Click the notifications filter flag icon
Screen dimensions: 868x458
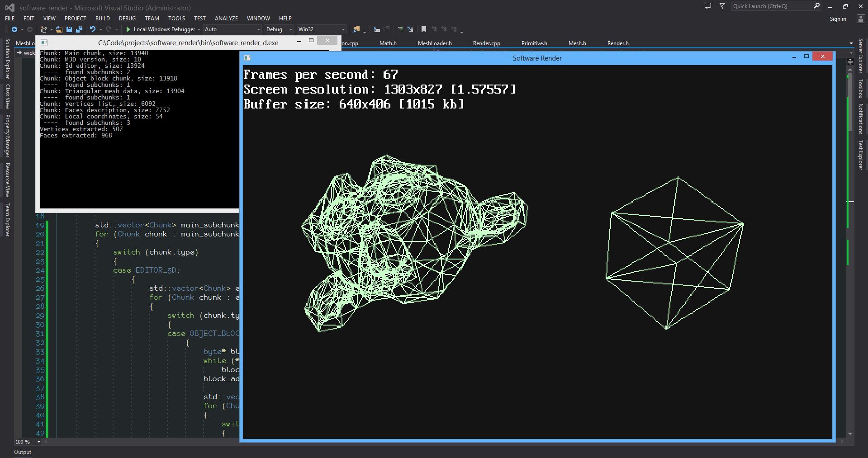(x=722, y=6)
